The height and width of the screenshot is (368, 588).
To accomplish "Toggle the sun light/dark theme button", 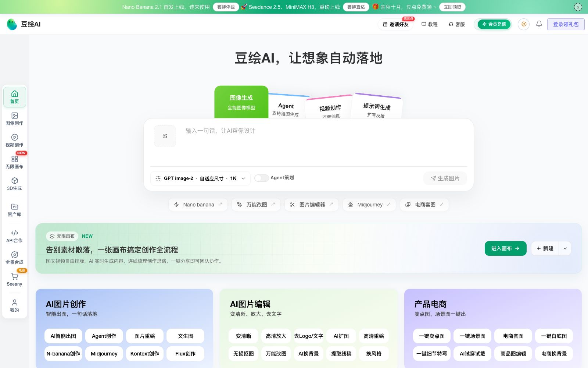I will pos(524,24).
